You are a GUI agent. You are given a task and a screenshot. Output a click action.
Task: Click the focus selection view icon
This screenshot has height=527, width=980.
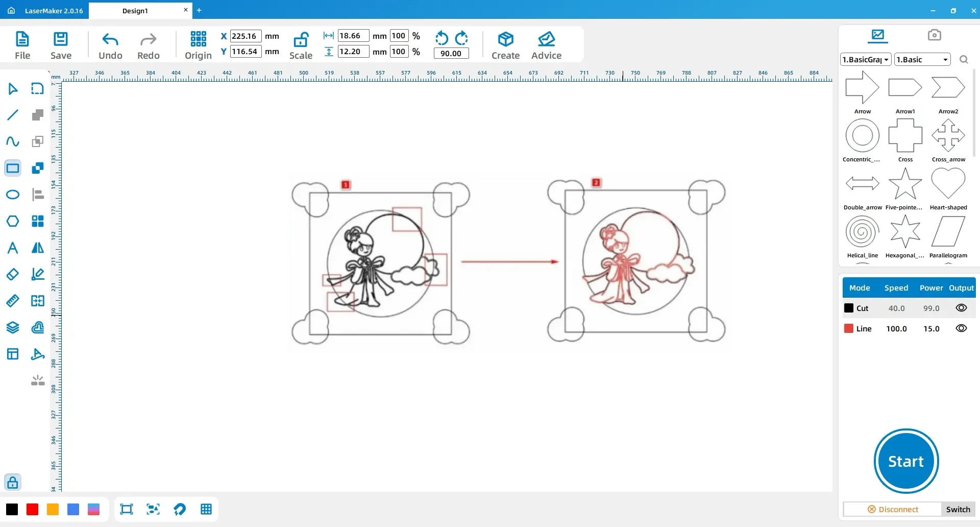pyautogui.click(x=153, y=509)
